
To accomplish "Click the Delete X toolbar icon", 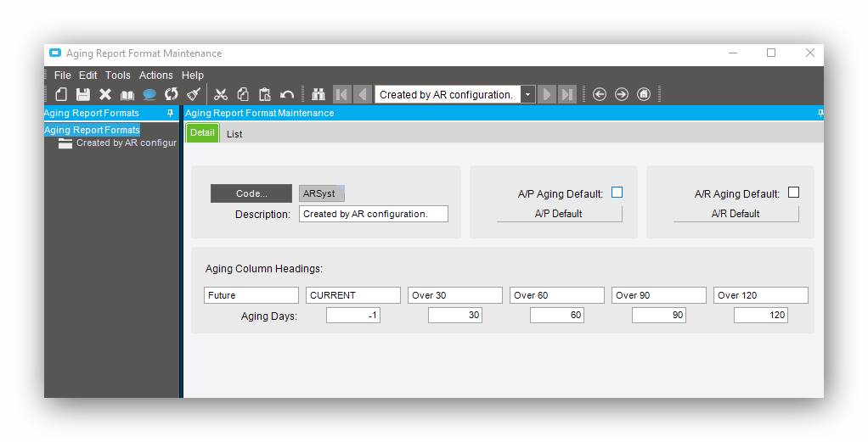I will (105, 95).
